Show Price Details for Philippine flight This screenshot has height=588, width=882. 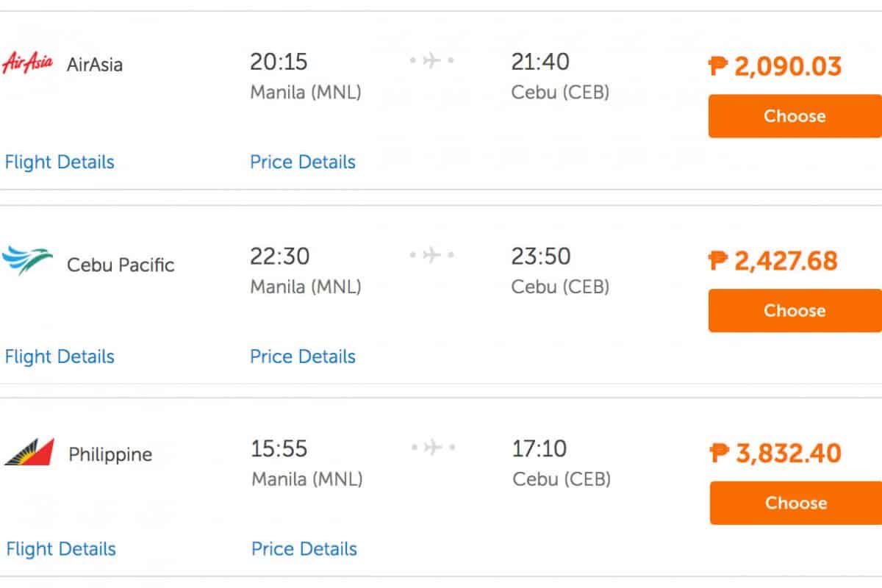pos(304,549)
